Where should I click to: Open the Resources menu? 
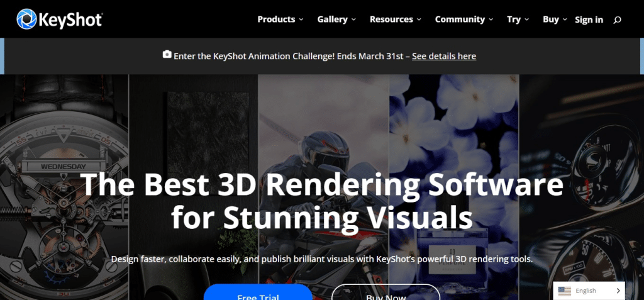pyautogui.click(x=391, y=19)
